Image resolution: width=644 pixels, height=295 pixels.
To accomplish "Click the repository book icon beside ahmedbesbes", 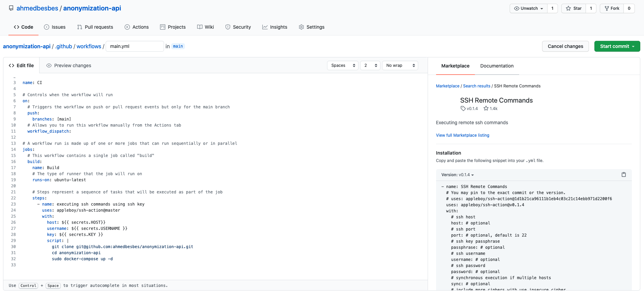I will [x=11, y=8].
